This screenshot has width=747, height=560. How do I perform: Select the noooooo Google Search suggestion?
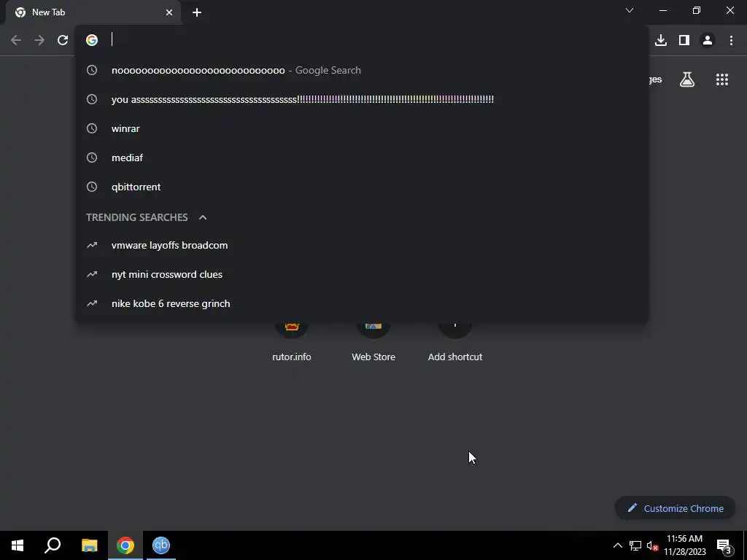pos(362,70)
